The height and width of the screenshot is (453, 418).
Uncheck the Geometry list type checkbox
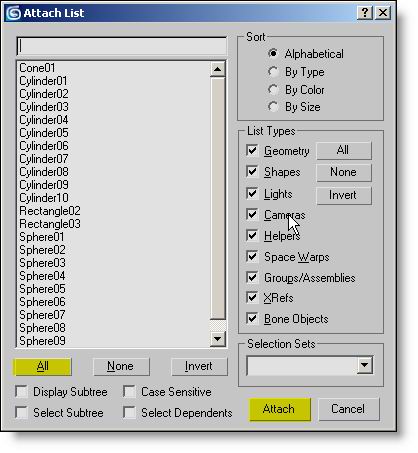pyautogui.click(x=252, y=150)
